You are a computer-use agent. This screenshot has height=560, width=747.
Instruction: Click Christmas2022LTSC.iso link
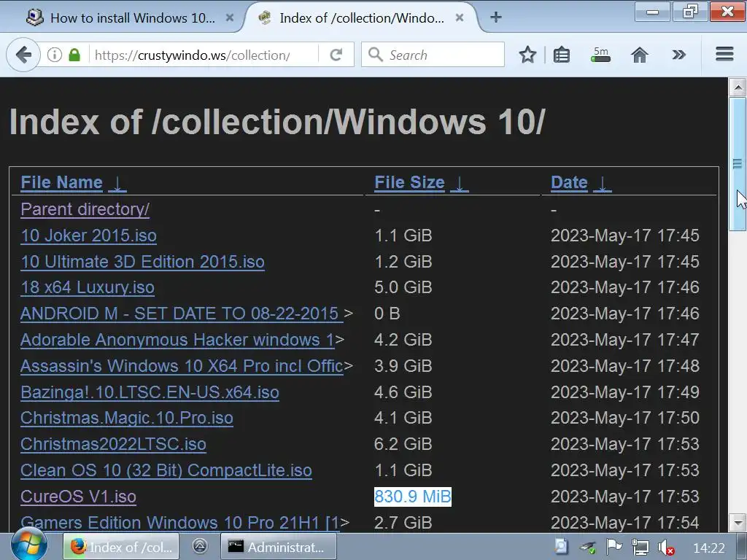pos(113,444)
